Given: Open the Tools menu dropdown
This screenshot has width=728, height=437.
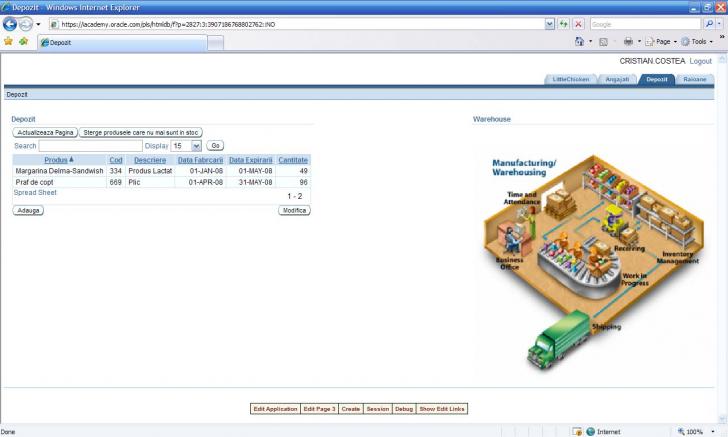Looking at the screenshot, I should (698, 42).
